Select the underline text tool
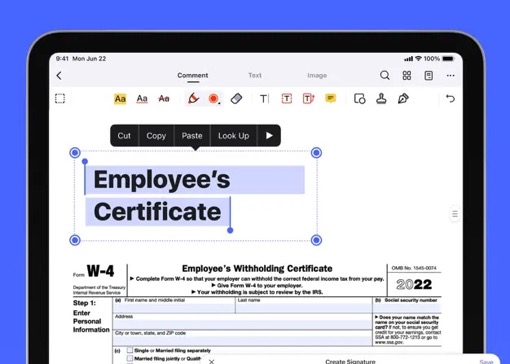 [x=142, y=99]
